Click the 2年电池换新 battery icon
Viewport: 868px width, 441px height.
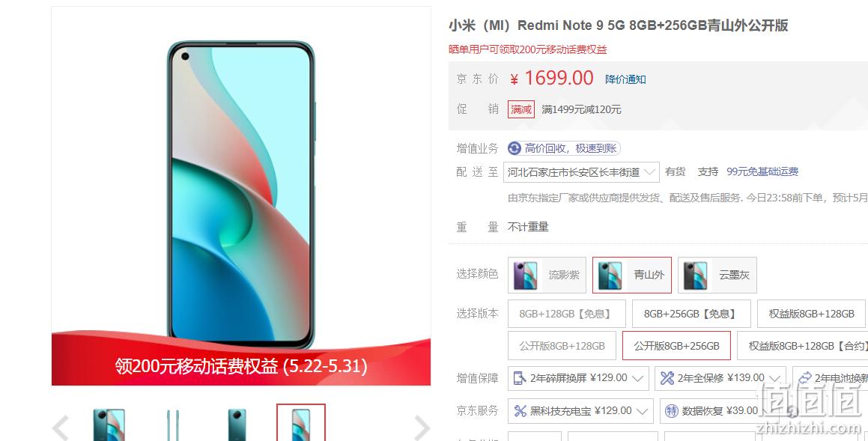click(x=805, y=378)
